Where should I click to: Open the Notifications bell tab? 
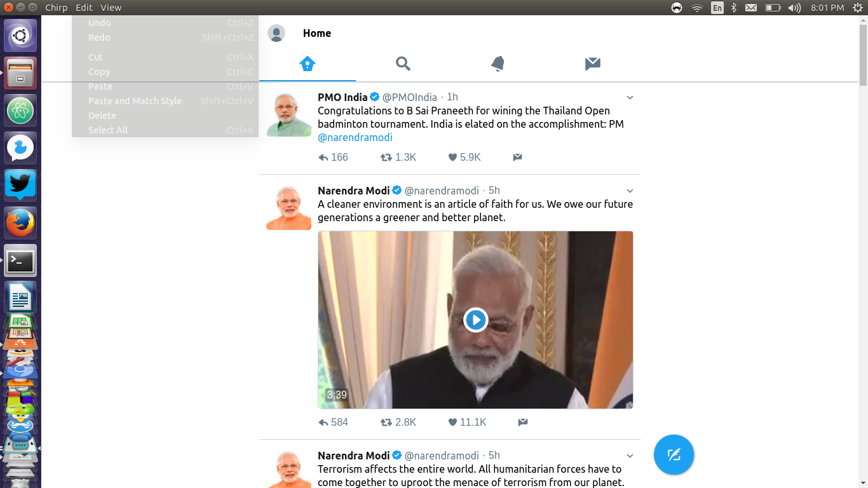[498, 64]
